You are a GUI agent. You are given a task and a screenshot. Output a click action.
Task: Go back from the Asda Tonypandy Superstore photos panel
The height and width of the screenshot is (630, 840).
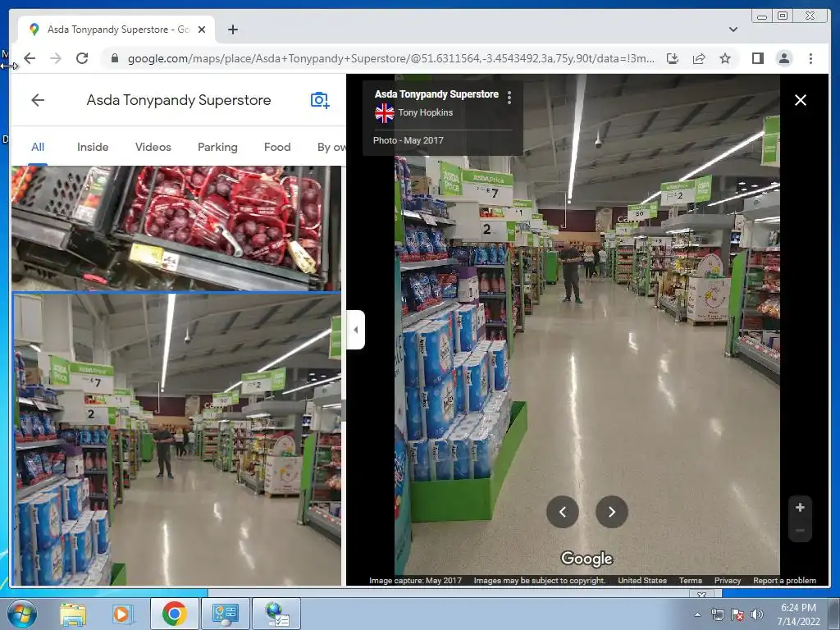click(x=38, y=100)
